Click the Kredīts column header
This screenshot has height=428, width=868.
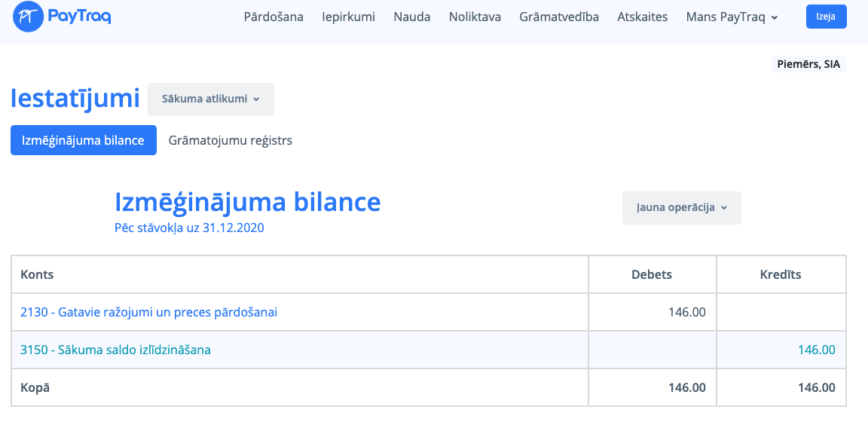pyautogui.click(x=781, y=274)
